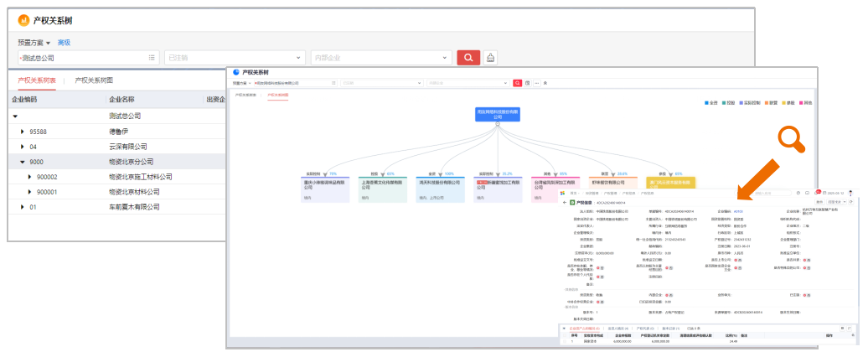The image size is (868, 357).
Task: Click the back arrow next to 产权信息
Action: pos(565,203)
